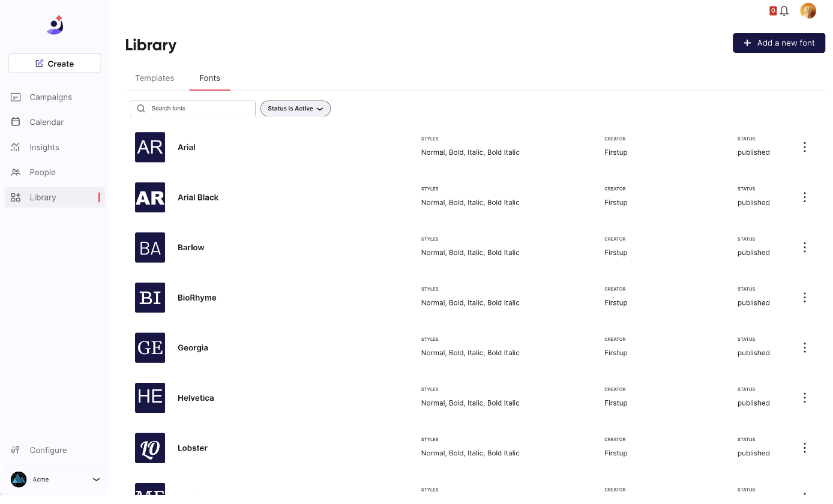Go to Insights in the sidebar

point(55,147)
